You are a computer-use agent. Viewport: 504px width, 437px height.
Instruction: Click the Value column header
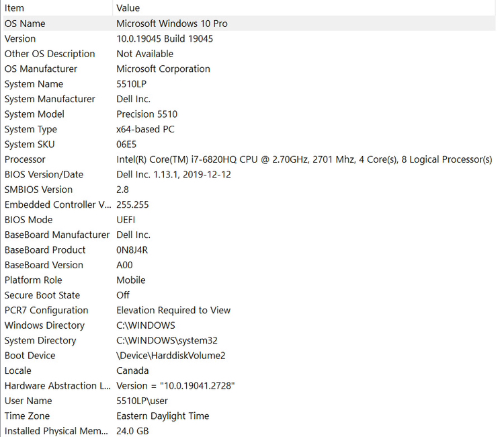(x=304, y=7)
